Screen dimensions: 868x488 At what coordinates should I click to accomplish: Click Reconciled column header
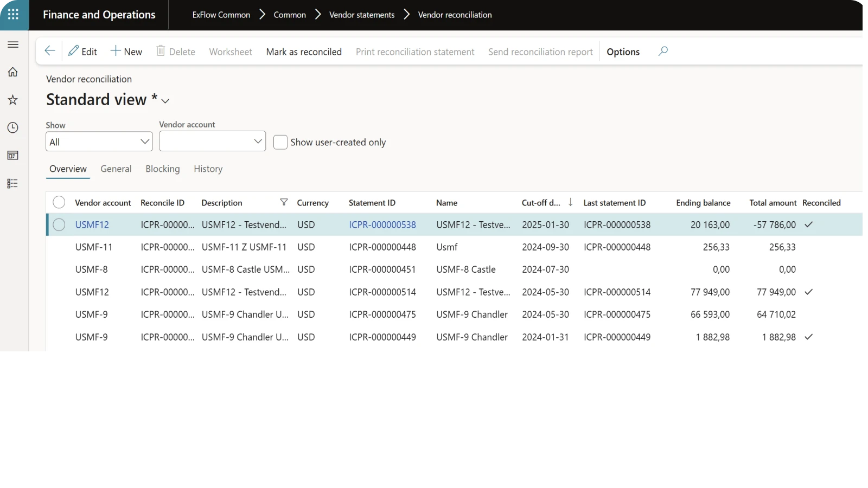(821, 203)
